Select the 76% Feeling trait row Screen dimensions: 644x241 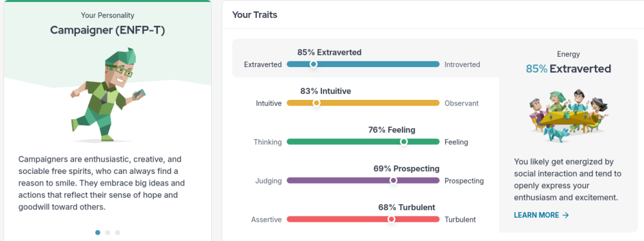tap(366, 136)
